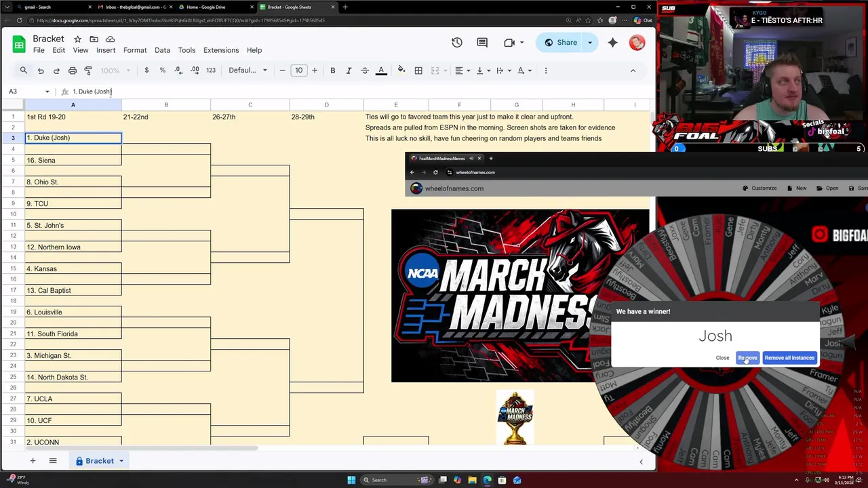Check cloud save status icon
Image resolution: width=868 pixels, height=488 pixels.
coord(110,39)
